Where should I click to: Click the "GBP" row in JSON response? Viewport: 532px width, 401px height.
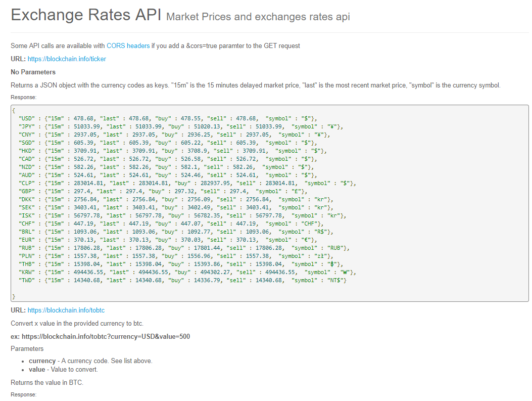163,192
